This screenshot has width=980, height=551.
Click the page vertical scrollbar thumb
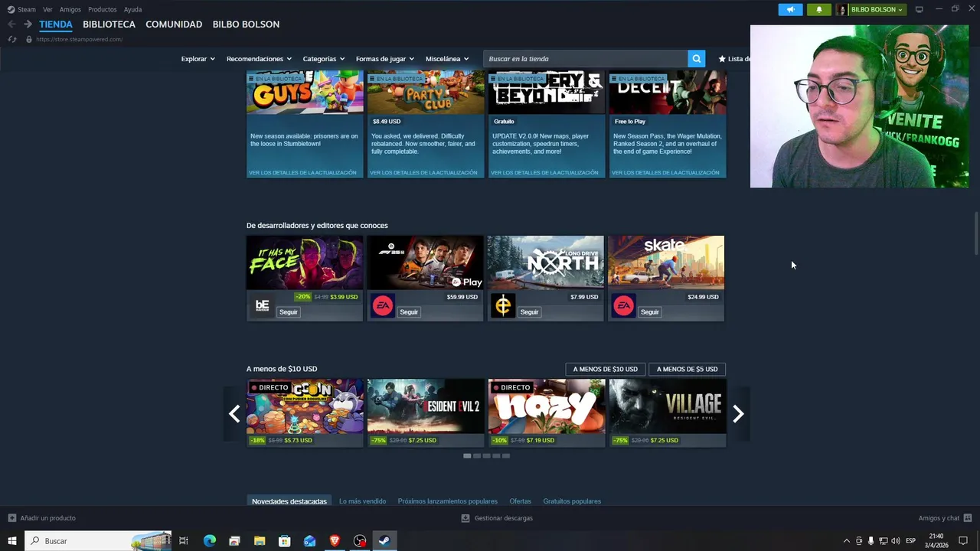[x=976, y=233]
